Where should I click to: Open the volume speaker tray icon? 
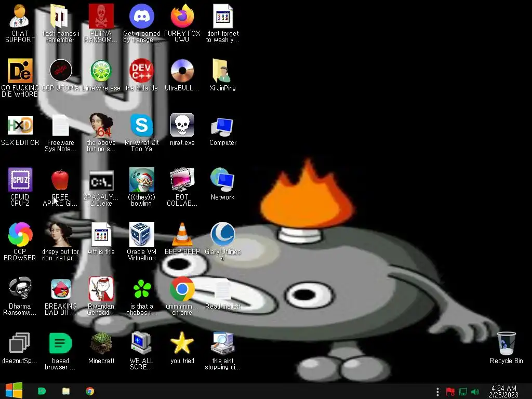(x=475, y=392)
